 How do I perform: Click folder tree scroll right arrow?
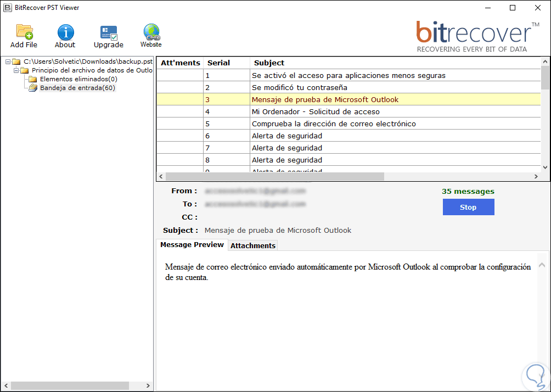click(148, 385)
